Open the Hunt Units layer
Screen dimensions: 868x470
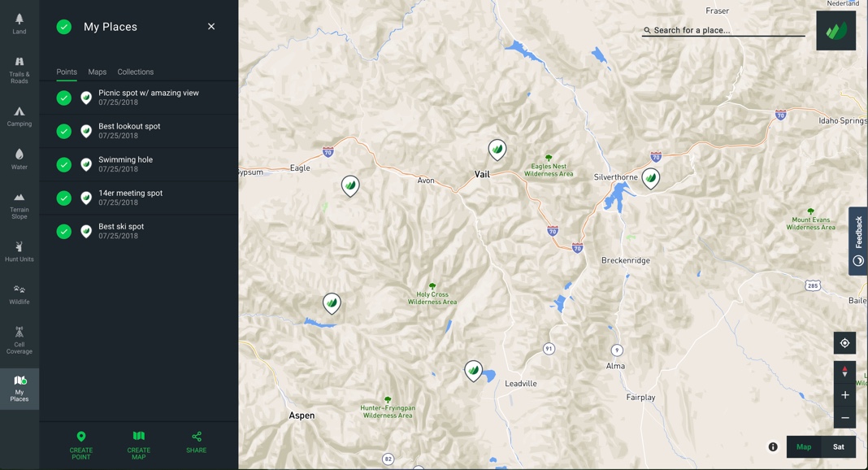pos(20,252)
